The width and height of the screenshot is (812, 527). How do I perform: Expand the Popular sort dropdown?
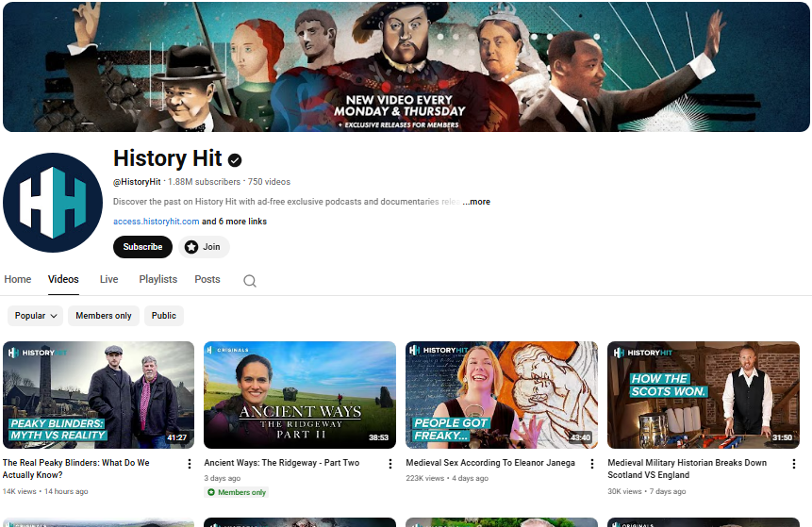[x=35, y=316]
